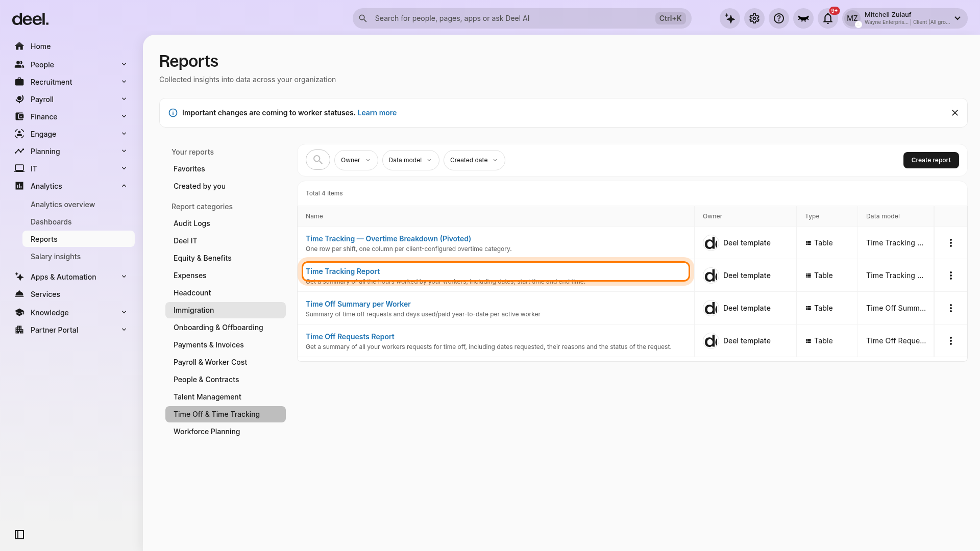980x551 pixels.
Task: Open row menu for Time Tracking Report
Action: [x=951, y=275]
